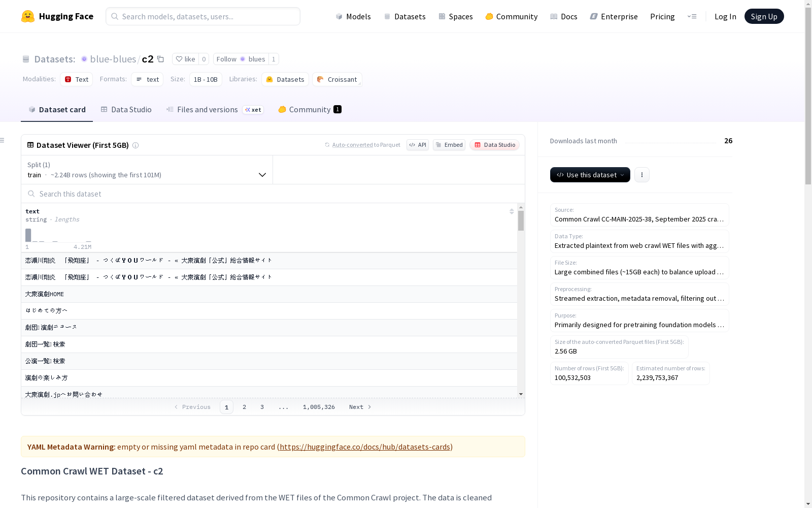The image size is (812, 508).
Task: Click the sort arrows on text column
Action: 512,211
